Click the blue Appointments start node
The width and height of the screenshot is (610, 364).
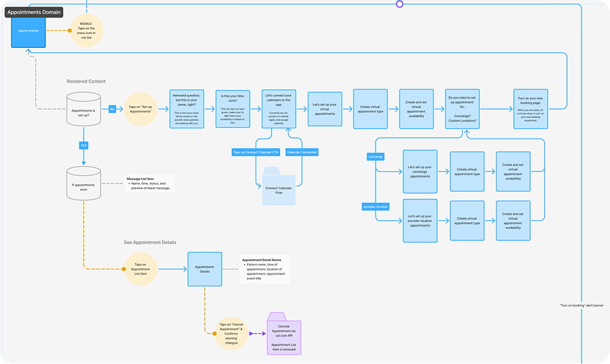tap(28, 32)
